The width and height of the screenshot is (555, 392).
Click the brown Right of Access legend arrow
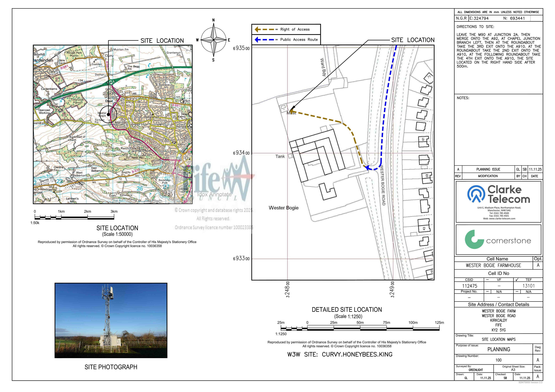pyautogui.click(x=265, y=30)
